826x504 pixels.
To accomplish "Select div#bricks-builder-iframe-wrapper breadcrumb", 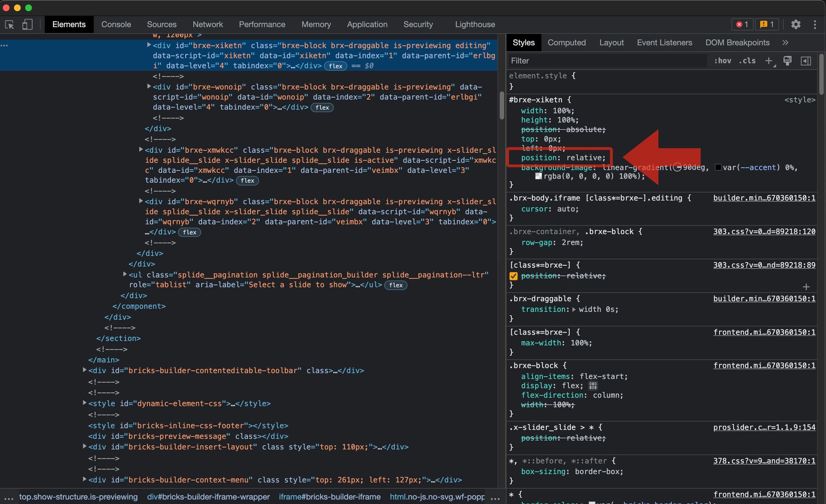I will 208,497.
